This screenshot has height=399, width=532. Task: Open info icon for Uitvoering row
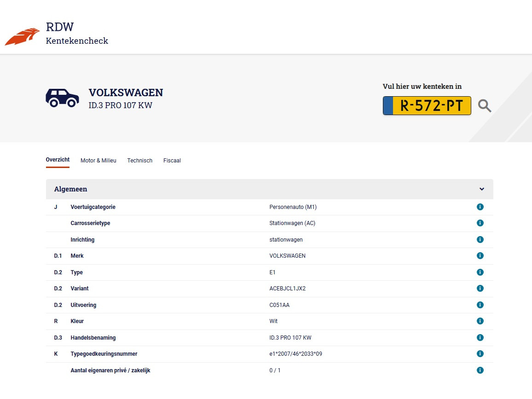(x=480, y=305)
